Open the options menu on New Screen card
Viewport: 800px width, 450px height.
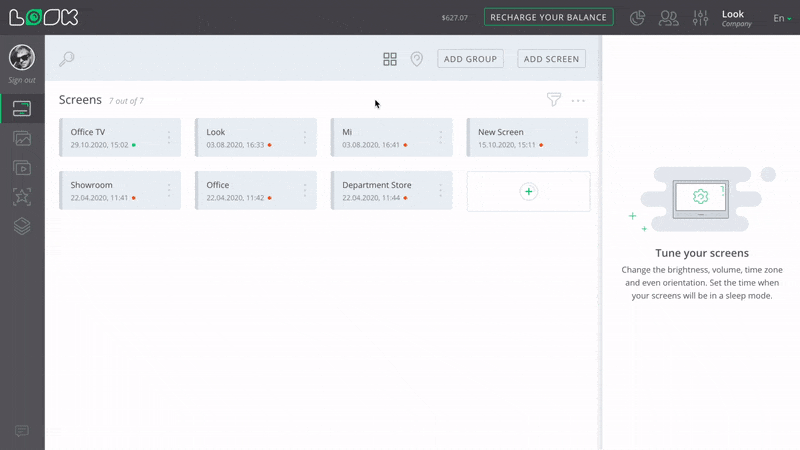[x=576, y=137]
